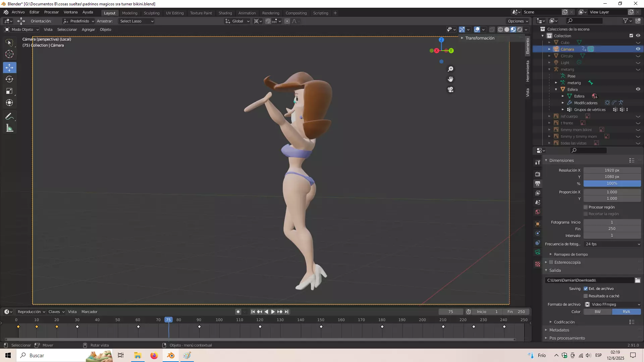The image size is (644, 362).
Task: Switch to wireframe viewport shading
Action: pyautogui.click(x=500, y=29)
